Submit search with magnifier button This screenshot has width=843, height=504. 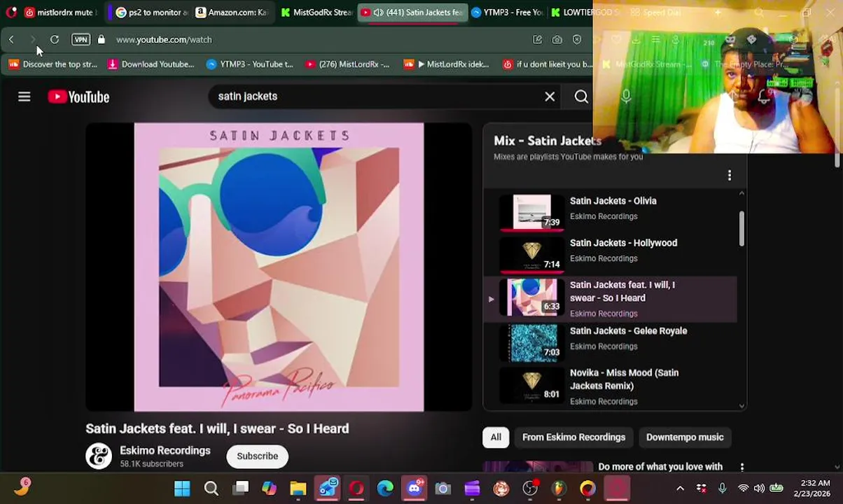pyautogui.click(x=581, y=97)
